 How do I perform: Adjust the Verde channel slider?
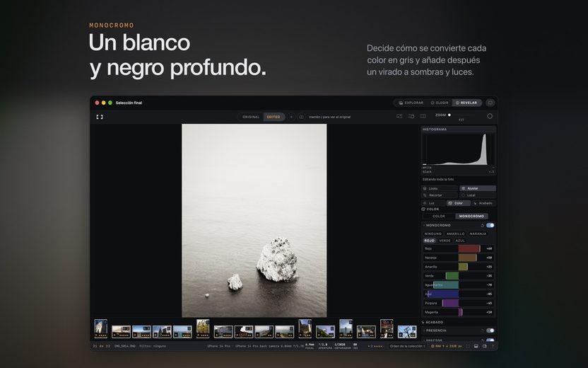click(458, 275)
